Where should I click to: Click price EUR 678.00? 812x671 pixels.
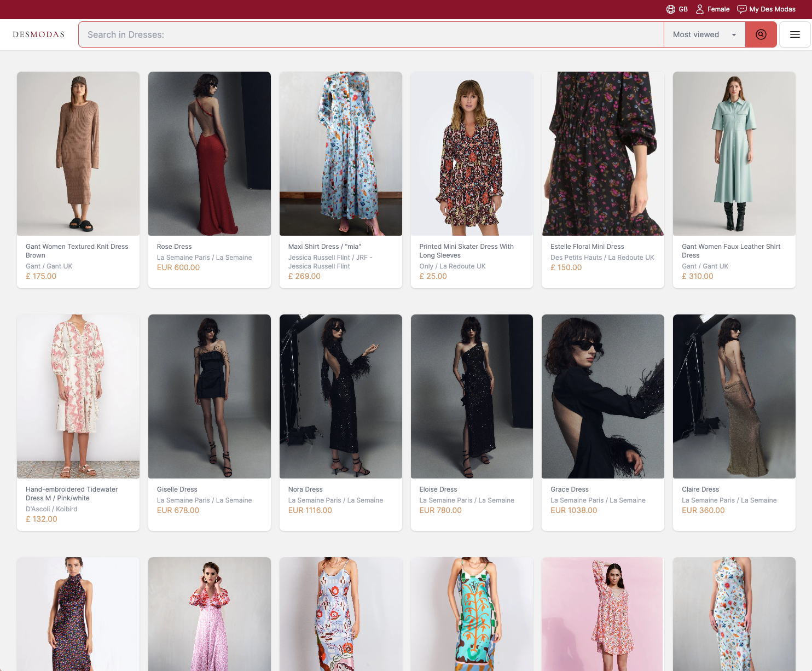(178, 510)
